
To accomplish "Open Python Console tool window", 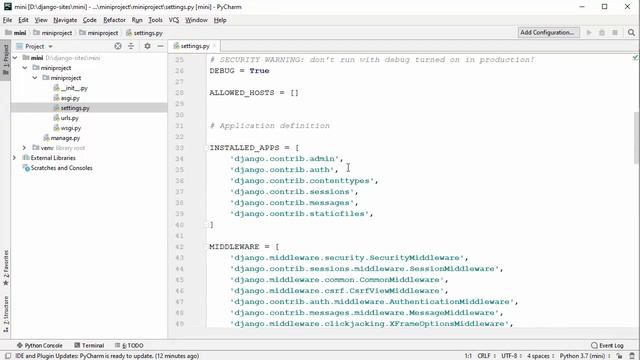I will click(39, 345).
